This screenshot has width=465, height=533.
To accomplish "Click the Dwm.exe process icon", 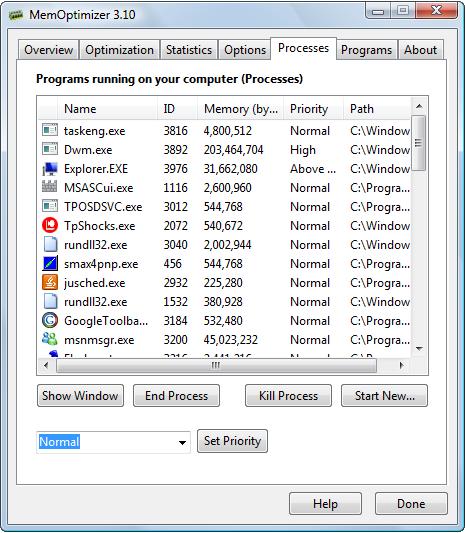I will (50, 149).
